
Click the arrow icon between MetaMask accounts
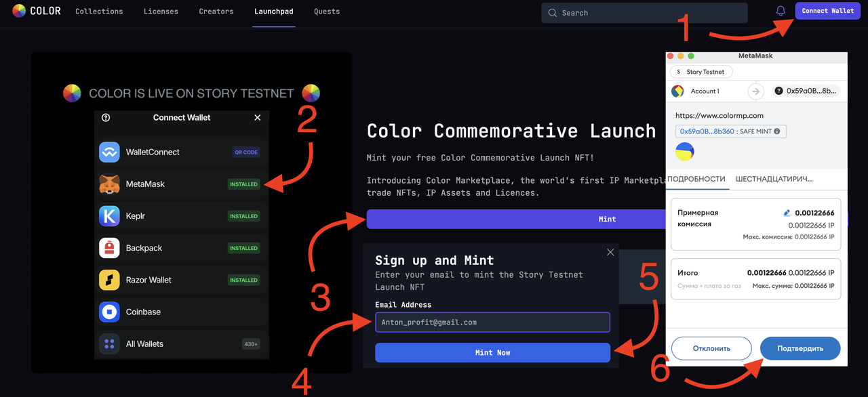point(756,91)
